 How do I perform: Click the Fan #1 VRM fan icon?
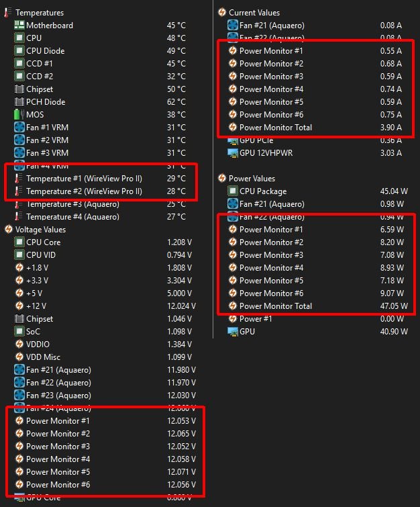coord(19,128)
